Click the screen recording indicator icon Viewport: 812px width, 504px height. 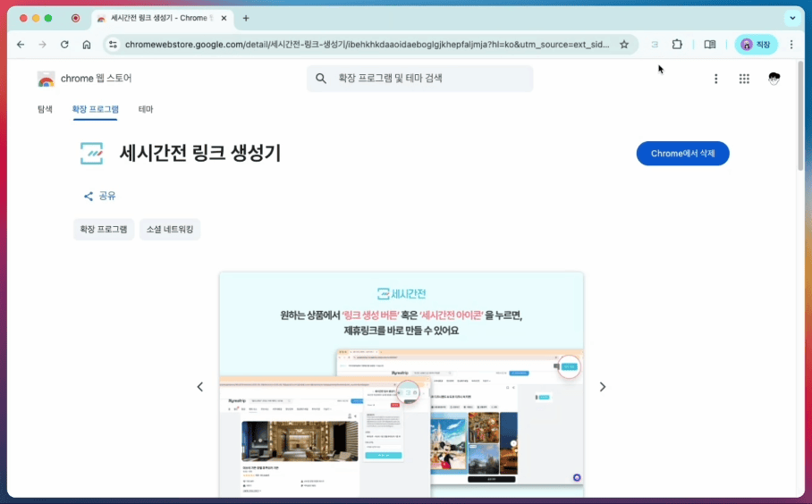coord(76,18)
